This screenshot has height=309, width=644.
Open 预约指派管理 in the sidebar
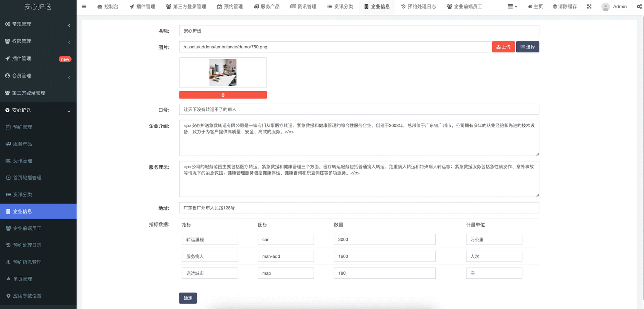tap(27, 262)
